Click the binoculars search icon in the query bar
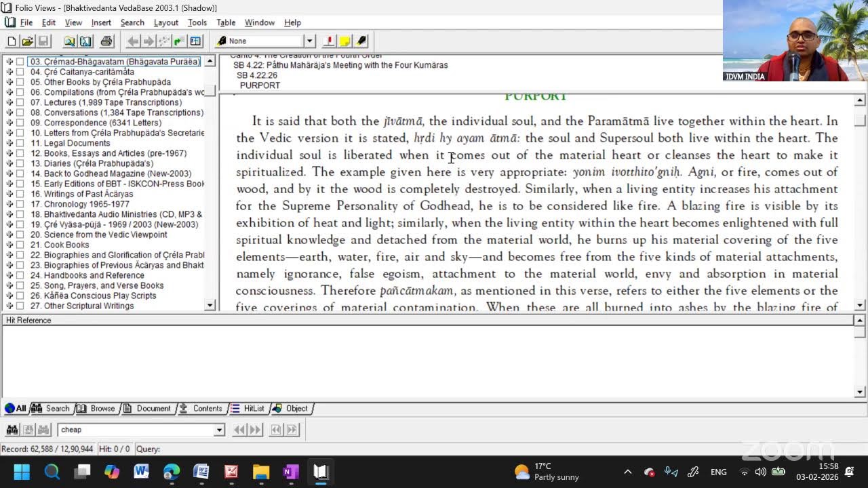The height and width of the screenshot is (488, 868). click(12, 430)
